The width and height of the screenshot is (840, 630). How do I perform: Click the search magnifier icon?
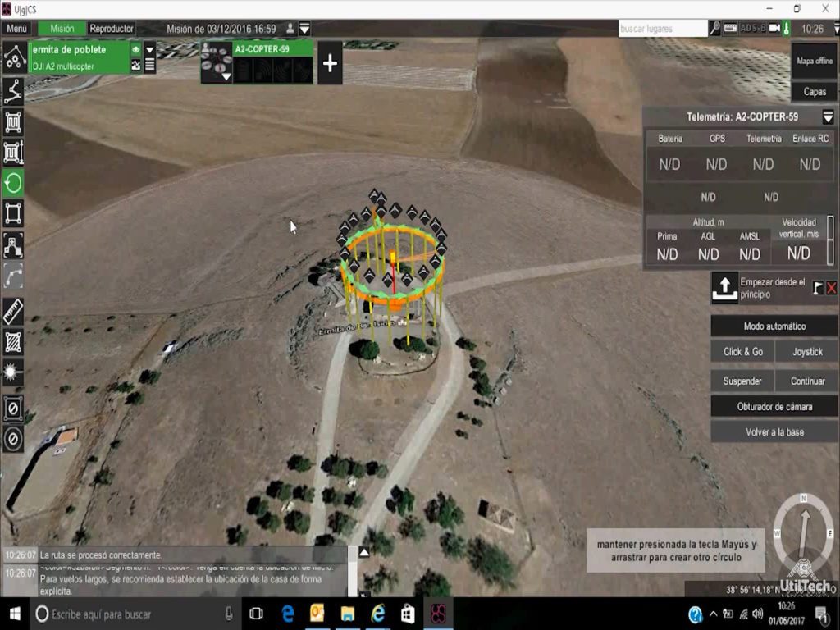click(715, 29)
